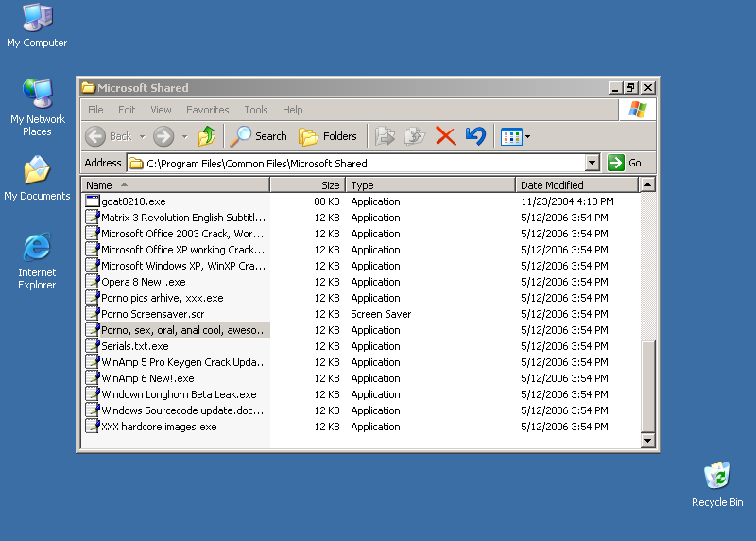
Task: Click the Address path field
Action: click(356, 163)
